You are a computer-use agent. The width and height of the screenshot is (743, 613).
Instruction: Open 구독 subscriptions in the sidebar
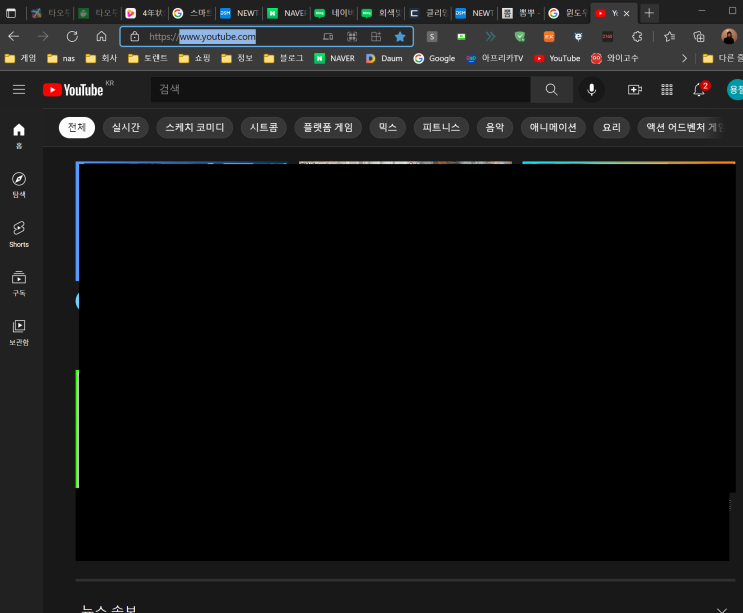(19, 283)
